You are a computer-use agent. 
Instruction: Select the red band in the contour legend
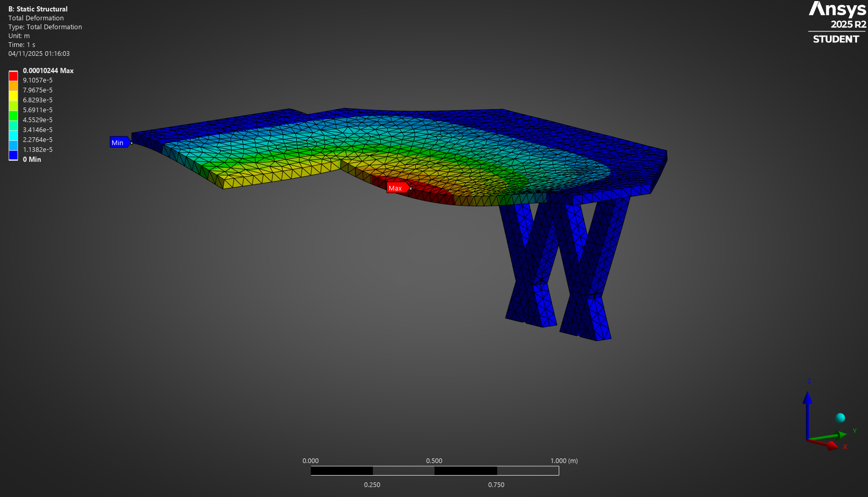coord(13,75)
